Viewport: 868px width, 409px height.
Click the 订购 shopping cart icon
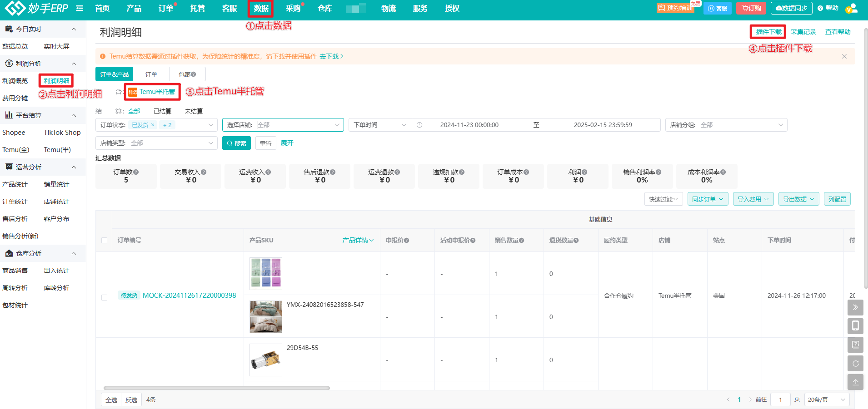751,8
